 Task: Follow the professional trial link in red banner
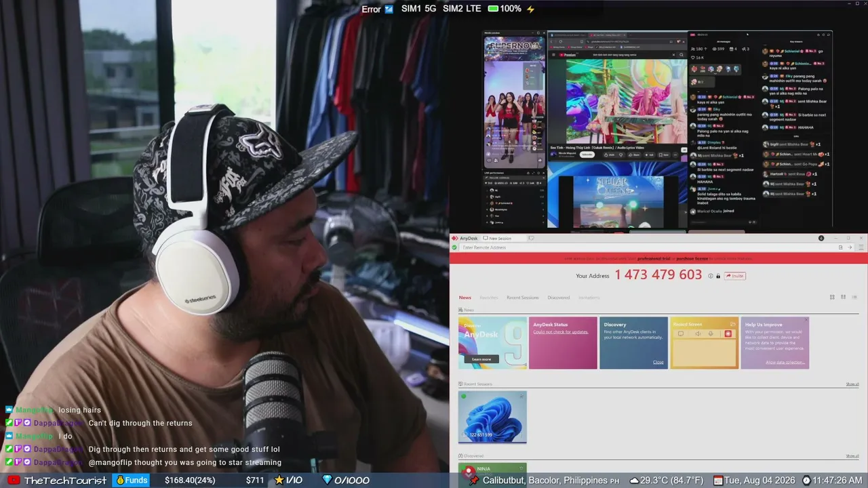tap(654, 258)
